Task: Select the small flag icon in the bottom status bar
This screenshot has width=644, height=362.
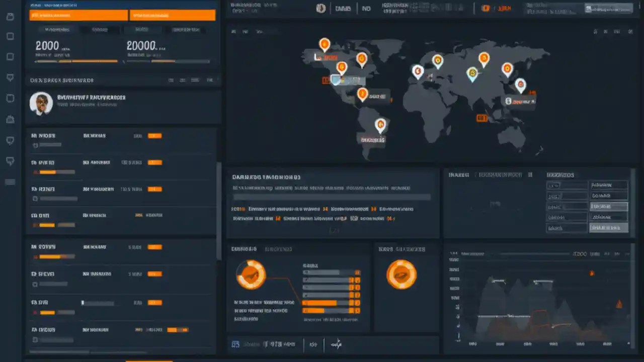Action: [235, 344]
